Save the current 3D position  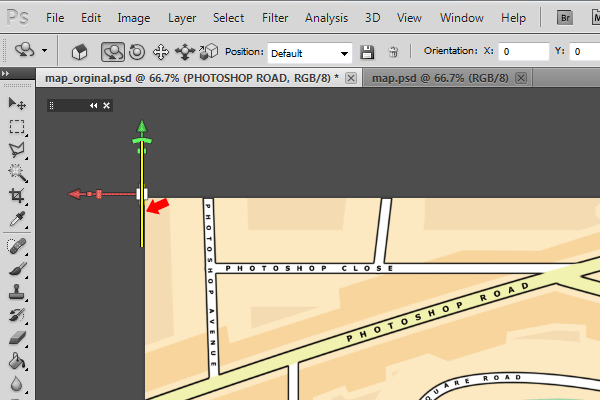click(367, 52)
